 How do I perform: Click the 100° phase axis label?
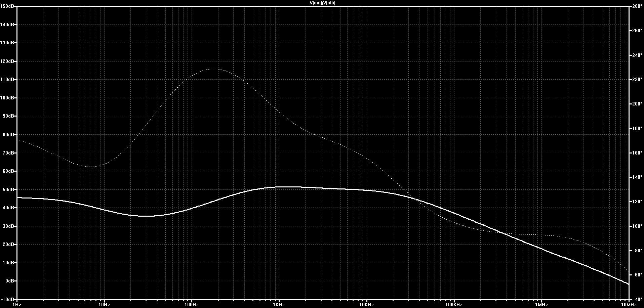point(637,226)
